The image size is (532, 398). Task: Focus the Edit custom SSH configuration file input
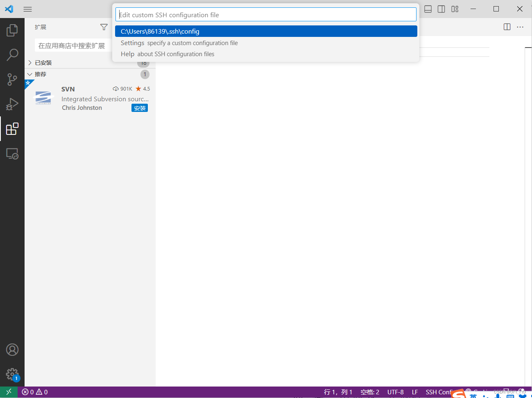(266, 15)
